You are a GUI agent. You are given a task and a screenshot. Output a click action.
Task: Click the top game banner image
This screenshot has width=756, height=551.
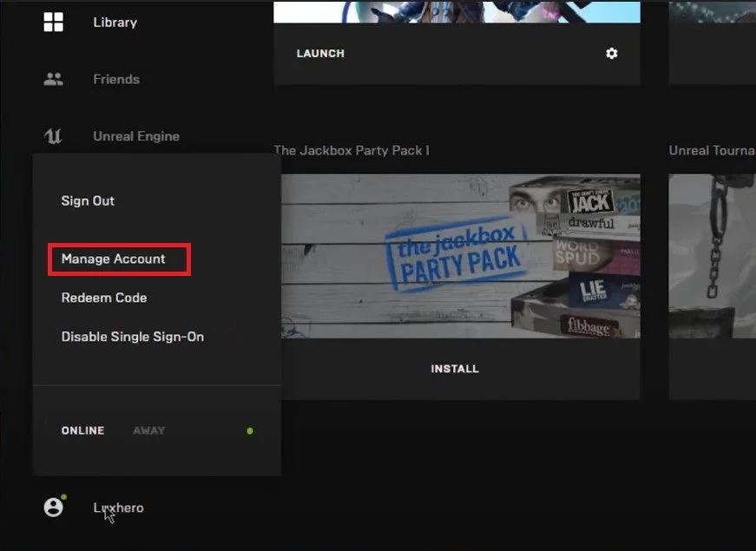click(x=457, y=11)
